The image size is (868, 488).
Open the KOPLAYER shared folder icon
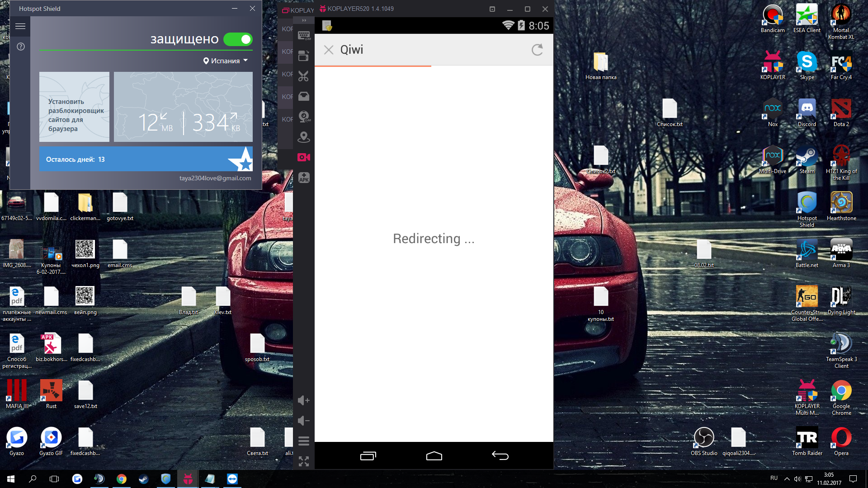[304, 96]
